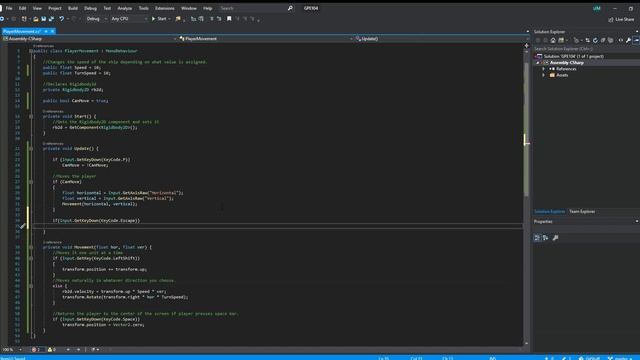Click Refresh icon in Solution Explorer

(x=595, y=40)
